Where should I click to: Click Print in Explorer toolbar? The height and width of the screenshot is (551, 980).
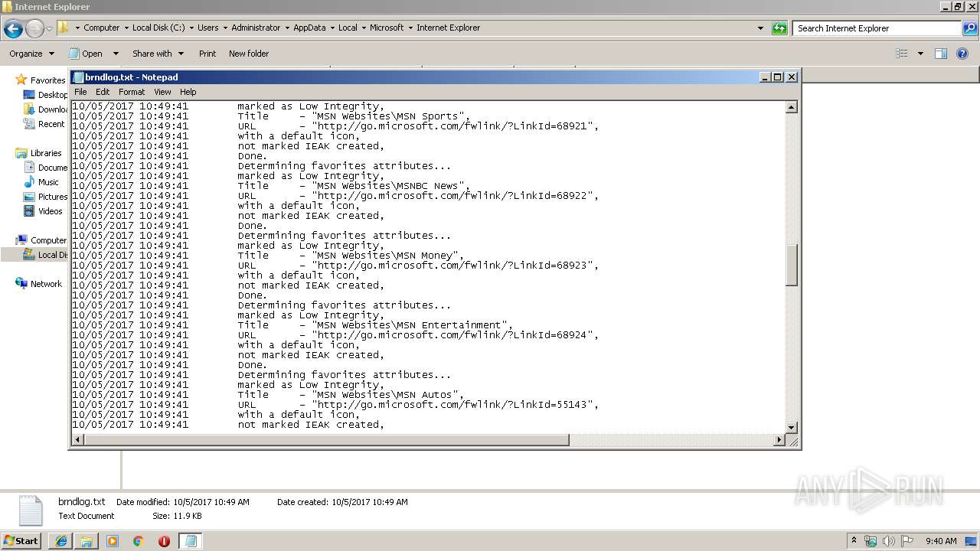pyautogui.click(x=207, y=54)
